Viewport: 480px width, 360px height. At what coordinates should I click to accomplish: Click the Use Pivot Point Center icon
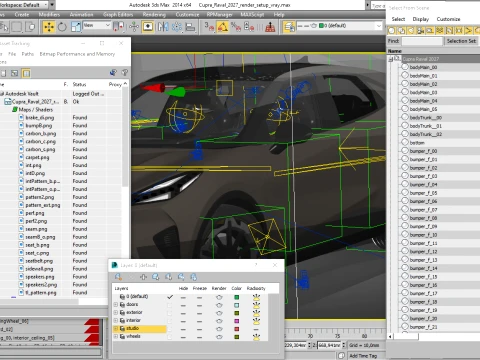pyautogui.click(x=119, y=27)
